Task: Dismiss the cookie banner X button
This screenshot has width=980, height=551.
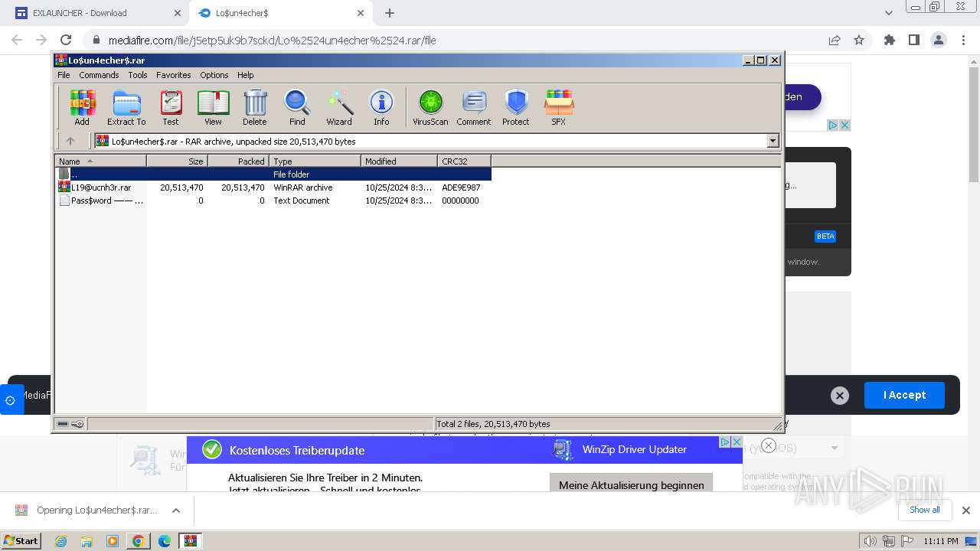Action: 840,395
